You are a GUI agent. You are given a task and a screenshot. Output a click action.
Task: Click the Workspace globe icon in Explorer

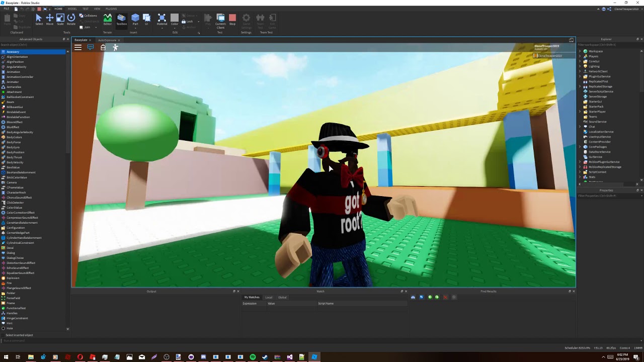(x=585, y=51)
